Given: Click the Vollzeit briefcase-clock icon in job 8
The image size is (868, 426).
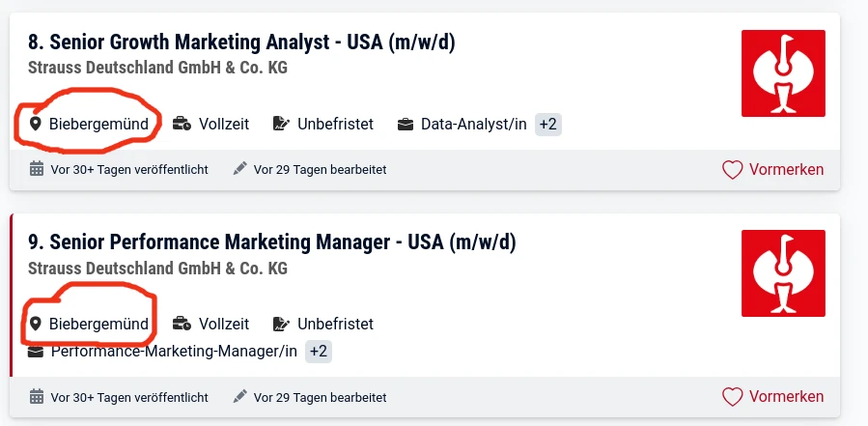Looking at the screenshot, I should tap(182, 124).
